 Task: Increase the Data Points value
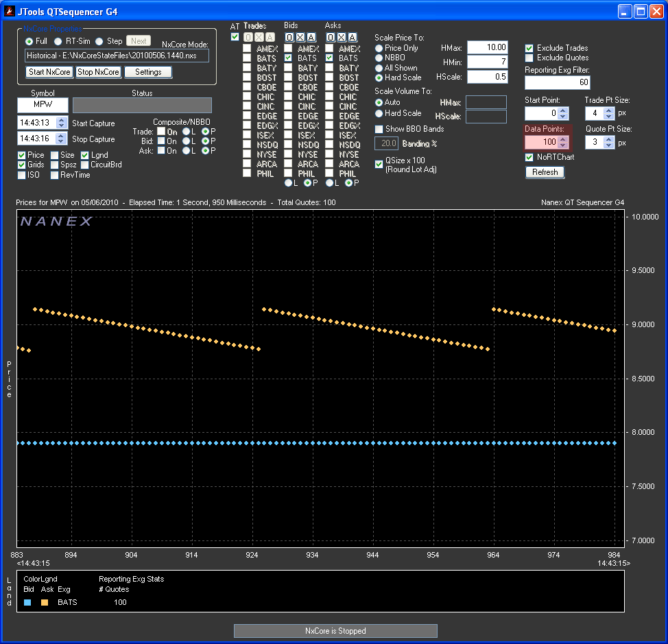pos(563,139)
